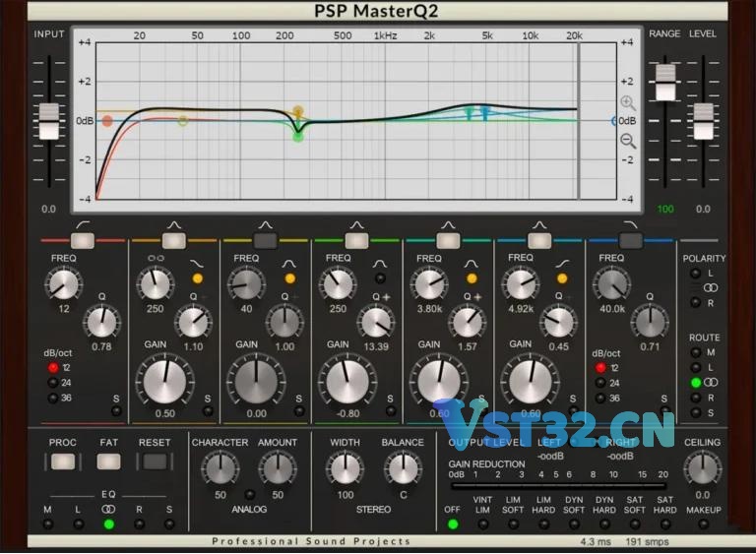
Task: Select VINT LIM limiter mode
Action: click(482, 524)
